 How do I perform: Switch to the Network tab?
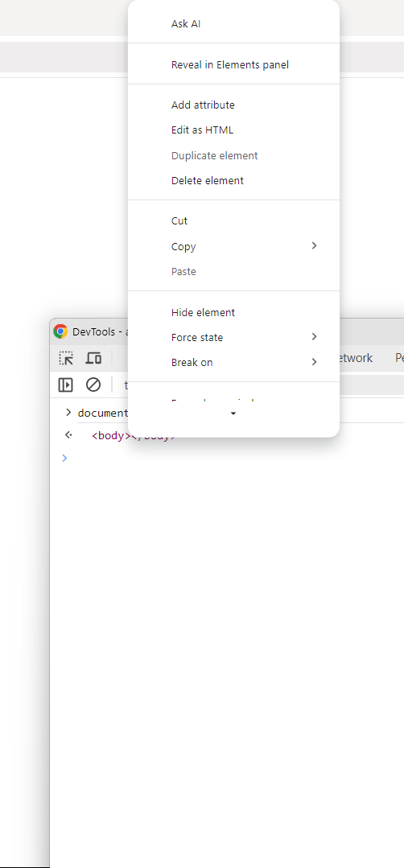(353, 358)
